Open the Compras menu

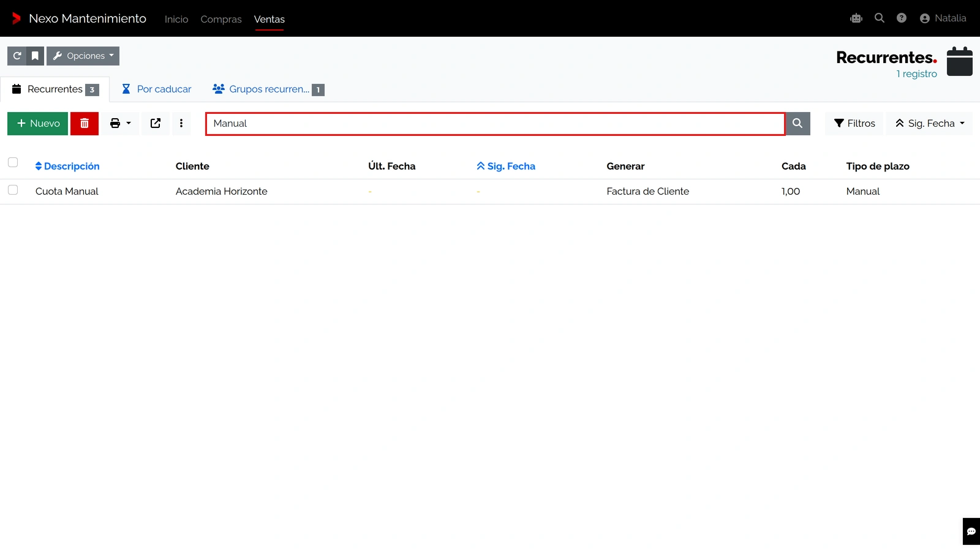[x=221, y=19]
